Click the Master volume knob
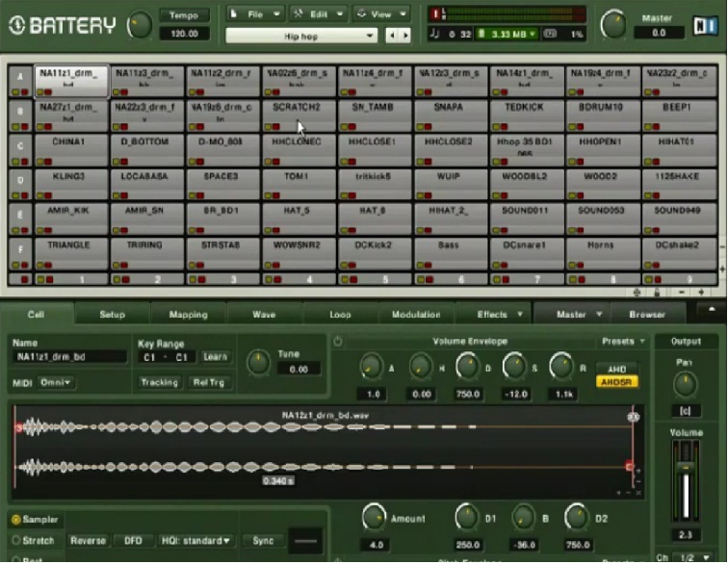Viewport: 728px width, 564px height. tap(613, 24)
